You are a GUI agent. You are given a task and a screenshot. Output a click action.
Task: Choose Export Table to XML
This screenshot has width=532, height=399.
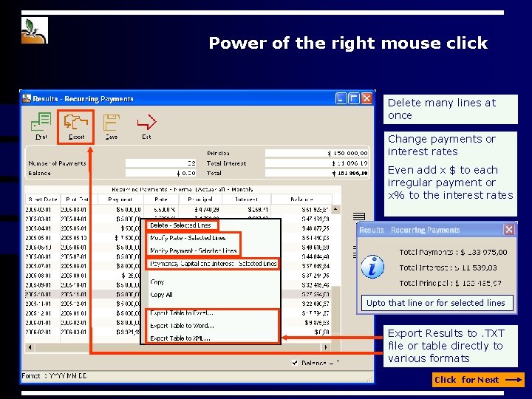click(180, 338)
